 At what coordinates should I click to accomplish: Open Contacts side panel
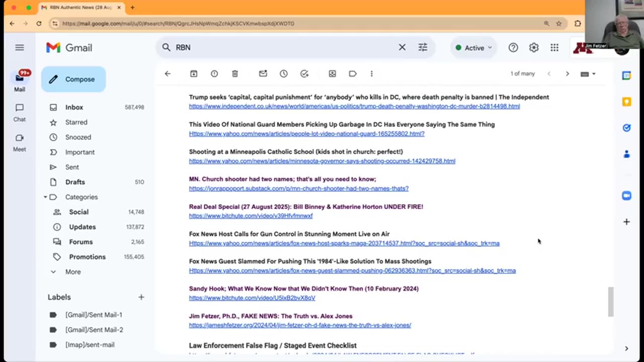click(x=626, y=154)
